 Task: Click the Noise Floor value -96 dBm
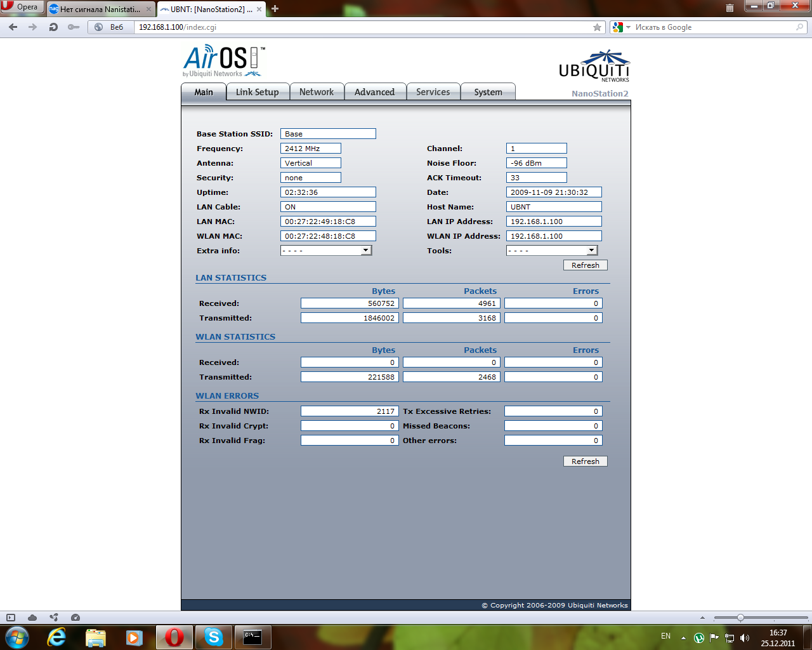coord(537,163)
